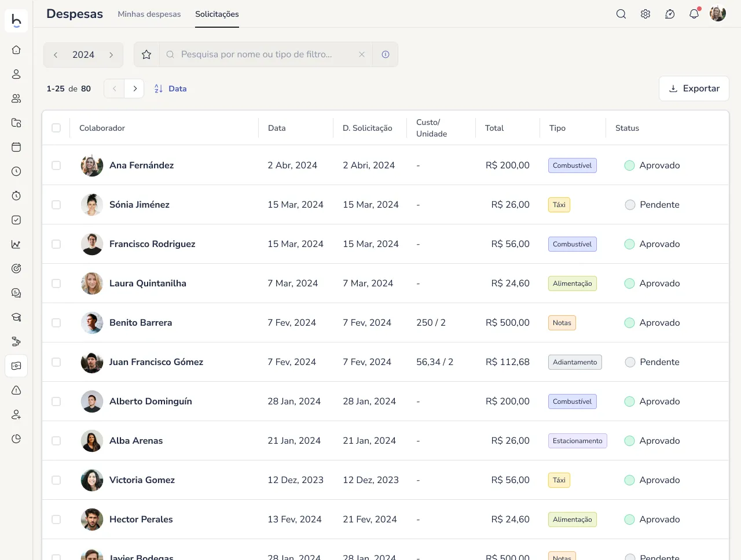Open the add person recruitment icon
Image resolution: width=741 pixels, height=560 pixels.
pyautogui.click(x=16, y=414)
